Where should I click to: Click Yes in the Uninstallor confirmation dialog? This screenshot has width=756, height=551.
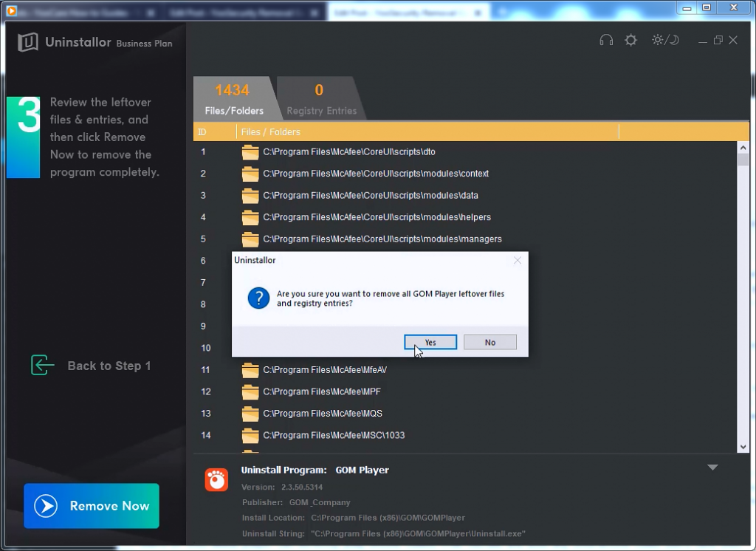[430, 342]
